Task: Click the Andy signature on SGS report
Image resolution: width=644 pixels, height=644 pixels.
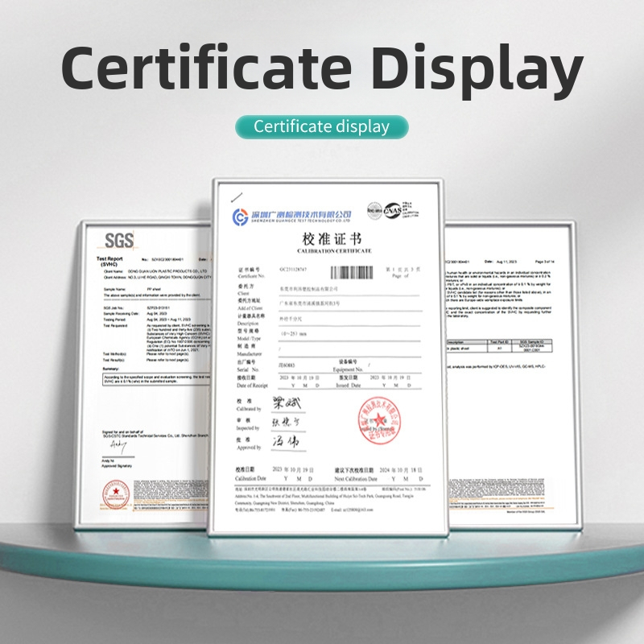Action: (118, 445)
